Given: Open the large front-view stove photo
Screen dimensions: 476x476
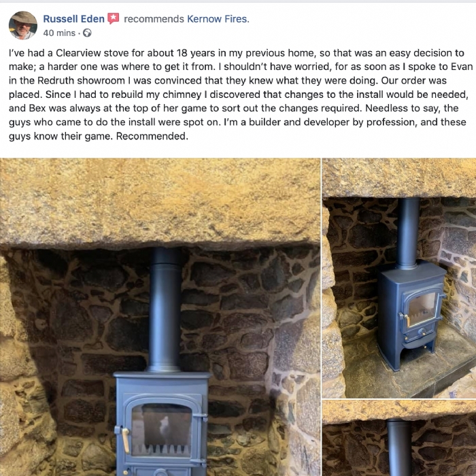Looking at the screenshot, I should [x=160, y=317].
